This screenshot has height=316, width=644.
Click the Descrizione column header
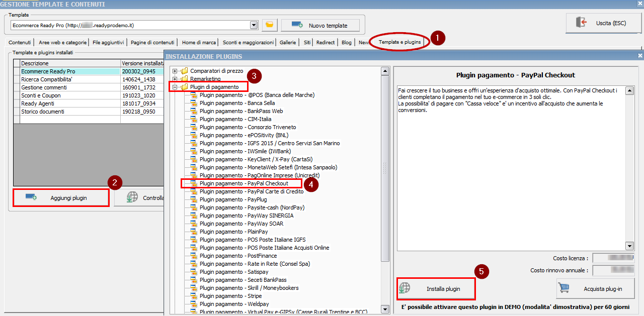pyautogui.click(x=70, y=63)
